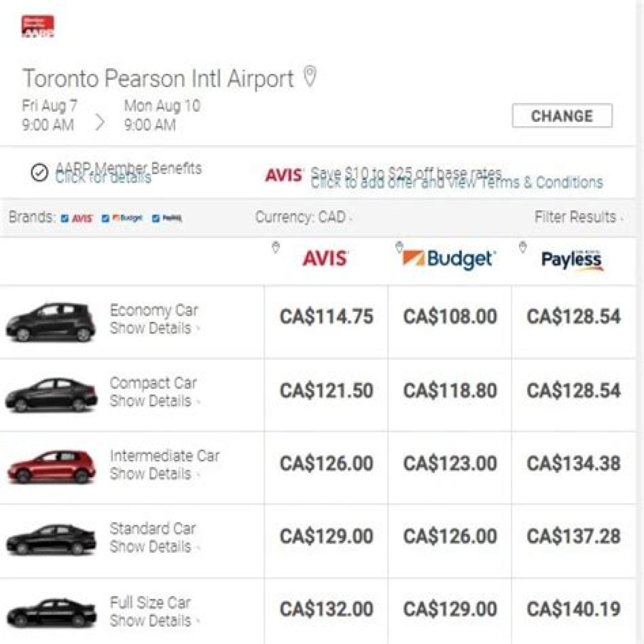Screen dimensions: 644x644
Task: Uncheck the Budget brand checkbox
Action: tap(106, 218)
